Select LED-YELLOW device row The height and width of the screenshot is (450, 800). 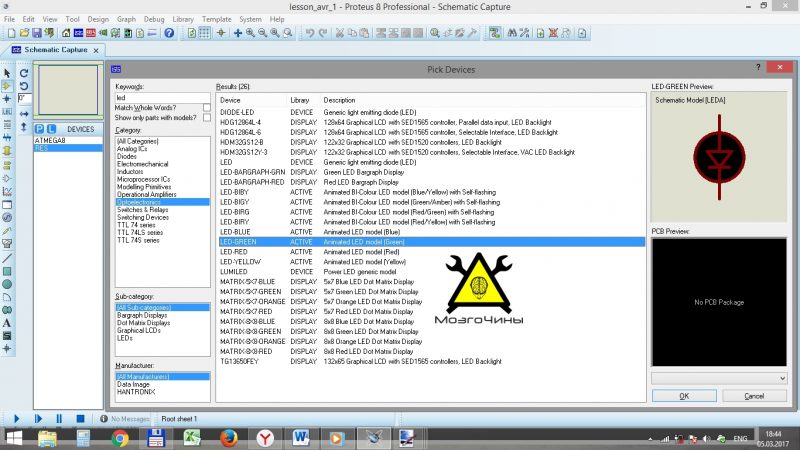coord(432,262)
